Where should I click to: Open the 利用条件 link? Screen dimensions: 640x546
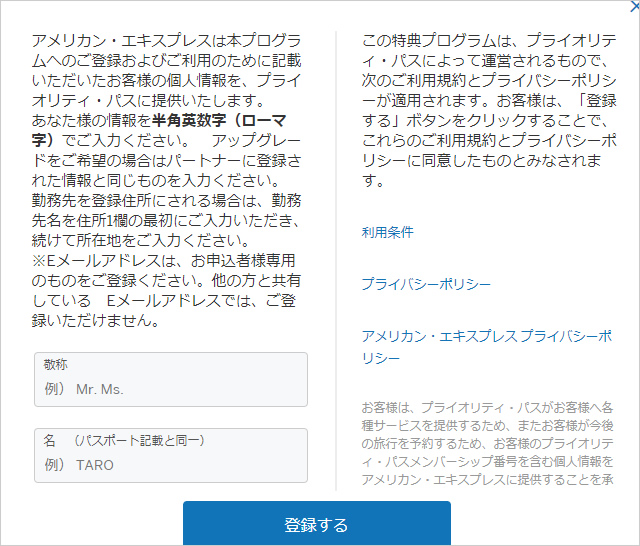[387, 233]
